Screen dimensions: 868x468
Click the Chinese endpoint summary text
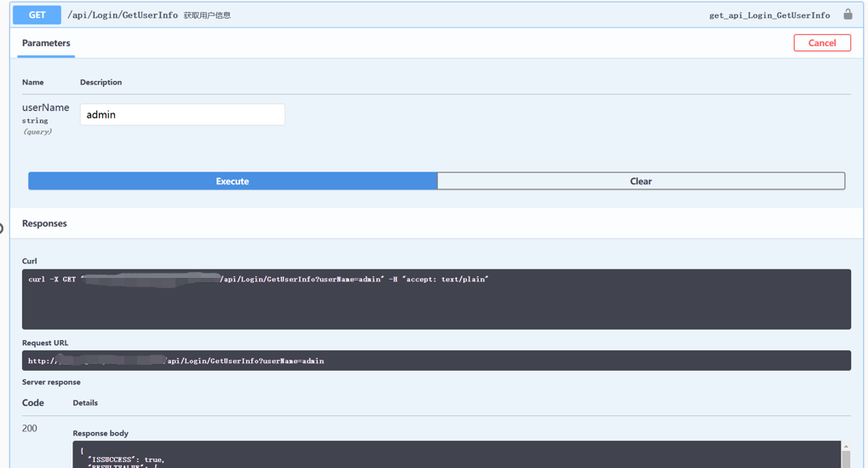pyautogui.click(x=207, y=15)
